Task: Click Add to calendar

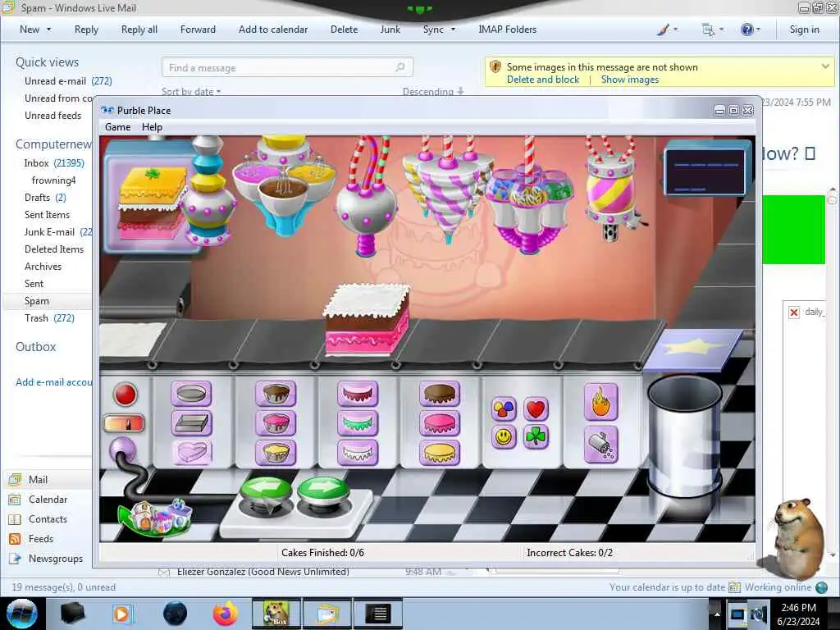Action: pyautogui.click(x=273, y=30)
